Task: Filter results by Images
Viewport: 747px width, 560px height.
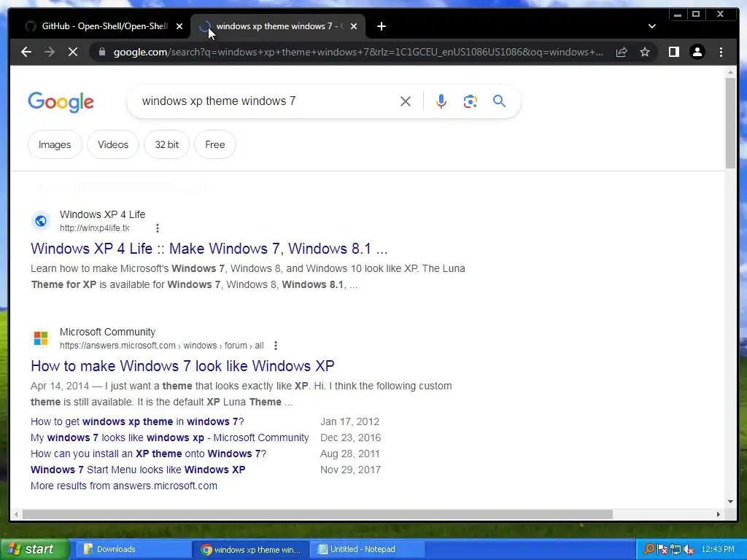Action: click(55, 144)
